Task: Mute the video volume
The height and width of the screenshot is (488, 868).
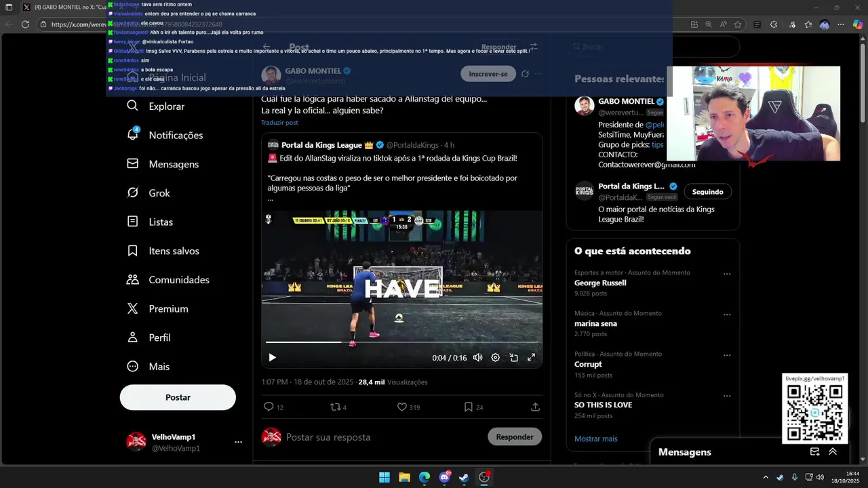Action: pyautogui.click(x=477, y=357)
